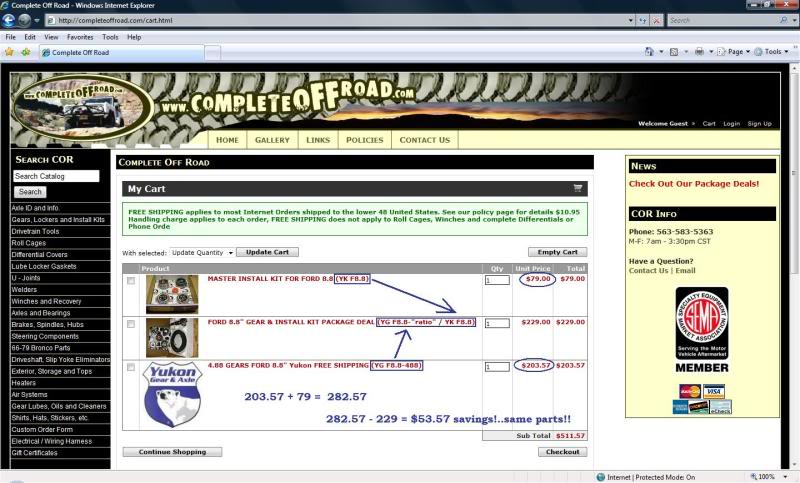The width and height of the screenshot is (800, 483).
Task: Expand the Home button dropdown arrow
Action: [661, 52]
